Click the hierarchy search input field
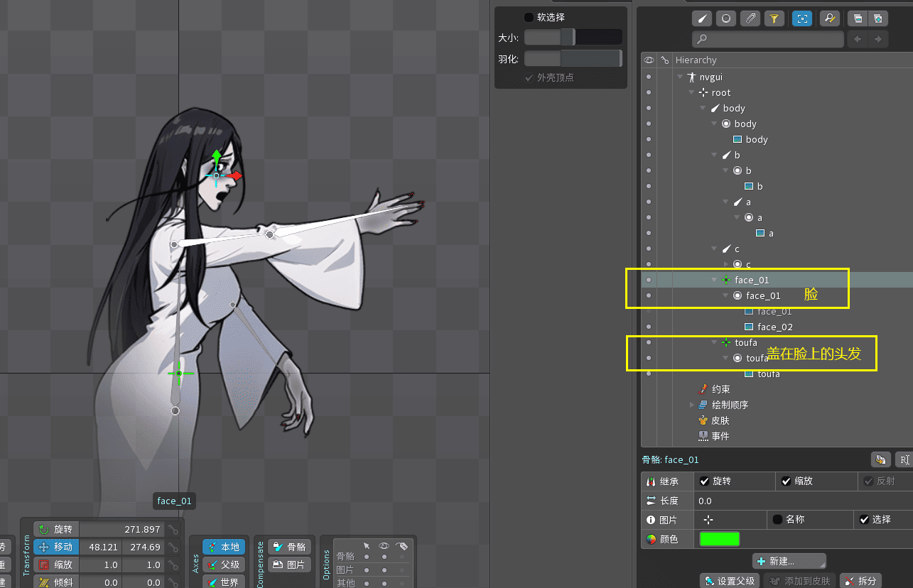 coord(769,39)
